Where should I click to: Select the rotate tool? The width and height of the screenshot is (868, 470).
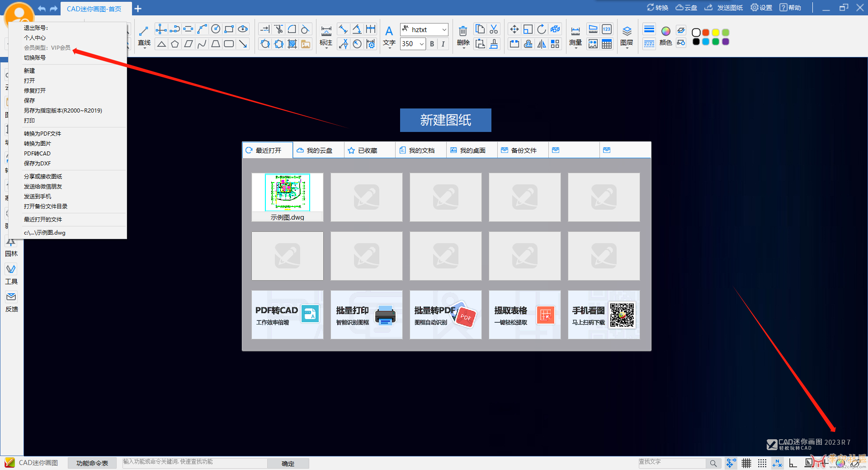[x=541, y=29]
